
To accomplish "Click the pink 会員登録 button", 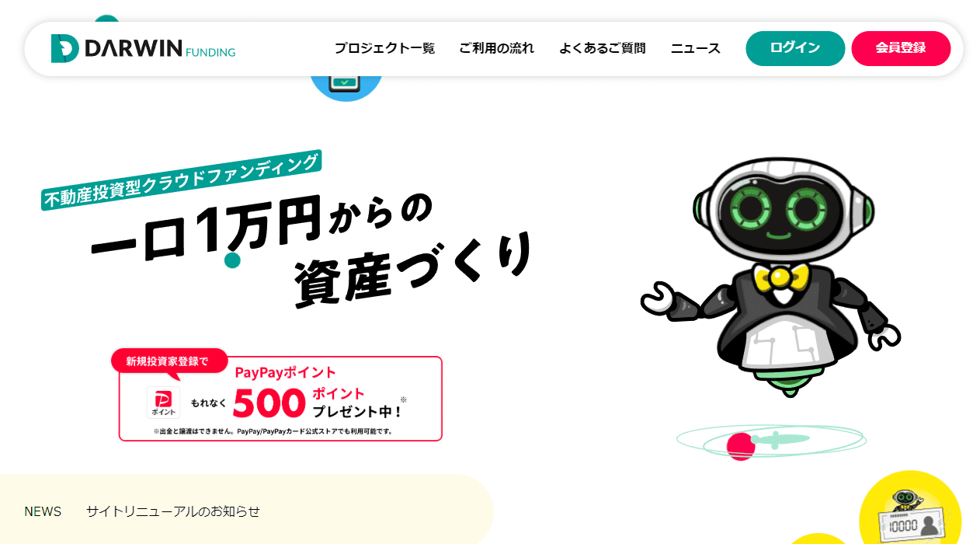I will tap(901, 48).
